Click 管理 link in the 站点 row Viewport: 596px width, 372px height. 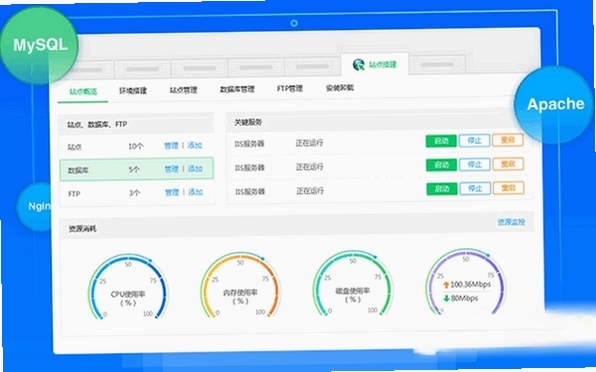tap(171, 146)
